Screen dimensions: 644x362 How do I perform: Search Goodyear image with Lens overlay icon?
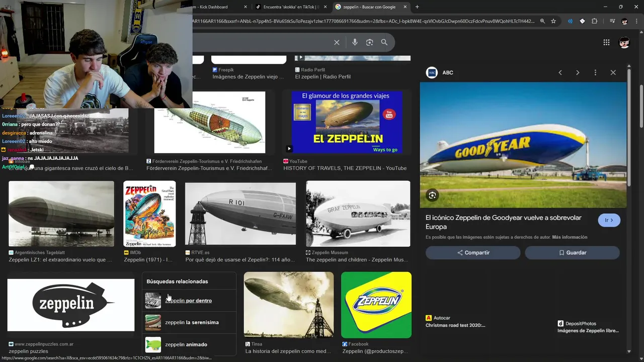(432, 195)
